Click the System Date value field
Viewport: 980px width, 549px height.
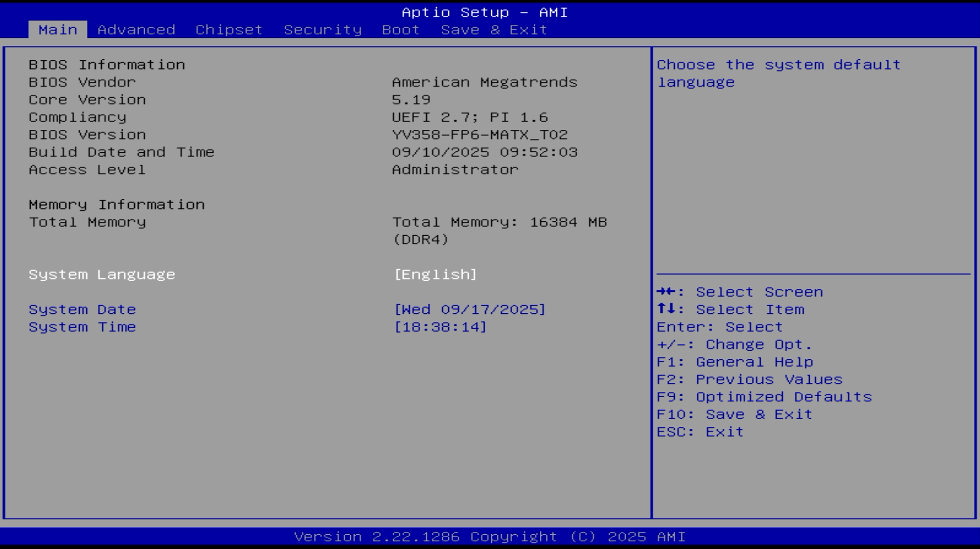click(x=469, y=310)
